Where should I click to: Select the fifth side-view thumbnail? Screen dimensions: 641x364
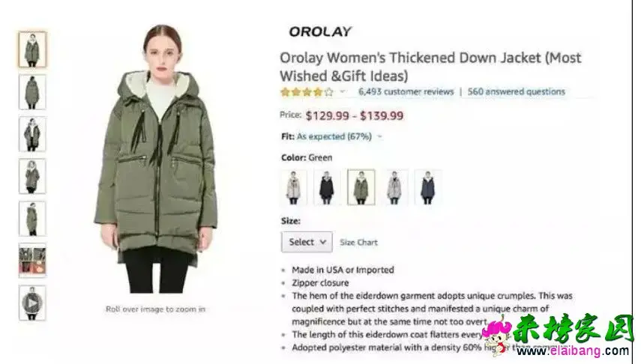[x=32, y=219]
